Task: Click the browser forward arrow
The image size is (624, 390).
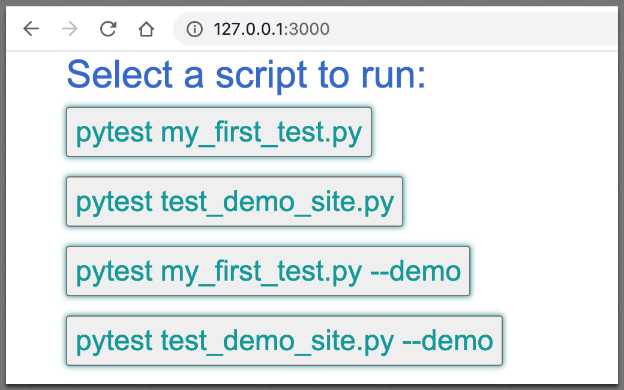Action: click(x=70, y=29)
